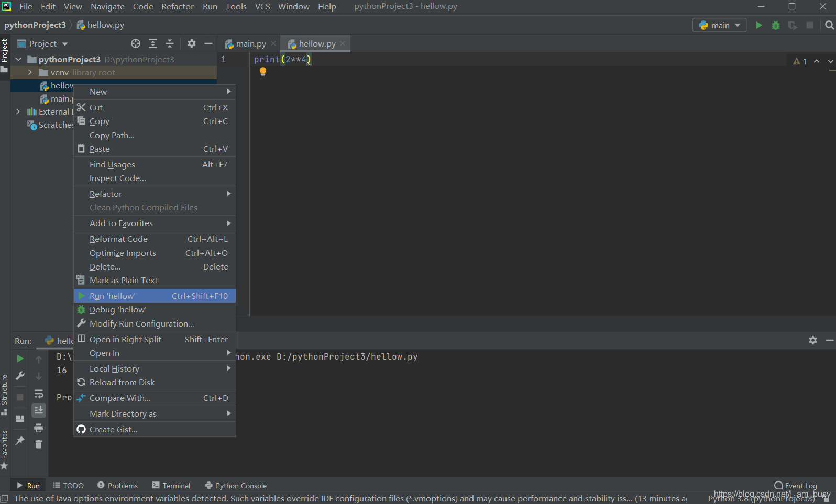Image resolution: width=836 pixels, height=504 pixels.
Task: Toggle the Project side tool window tab
Action: pyautogui.click(x=5, y=55)
